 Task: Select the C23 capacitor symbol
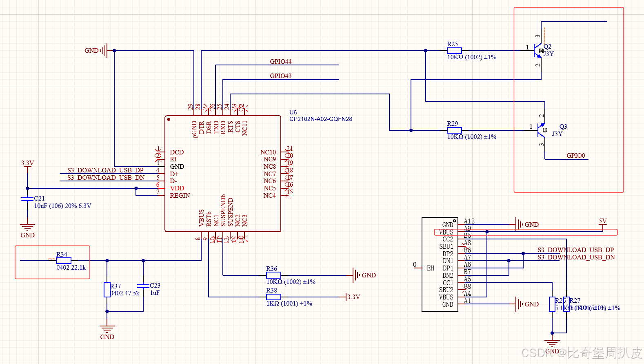[x=143, y=286]
